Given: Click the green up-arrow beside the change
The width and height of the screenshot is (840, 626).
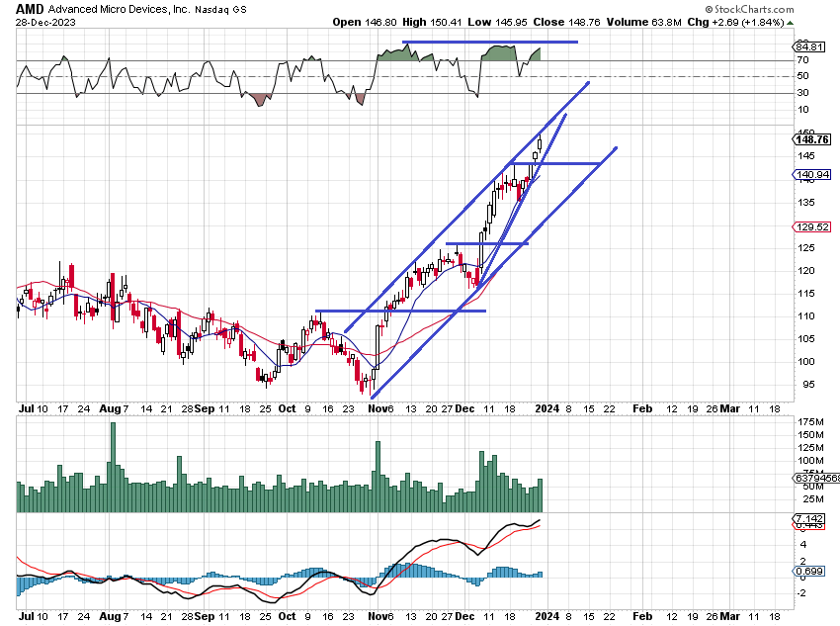Looking at the screenshot, I should [791, 23].
